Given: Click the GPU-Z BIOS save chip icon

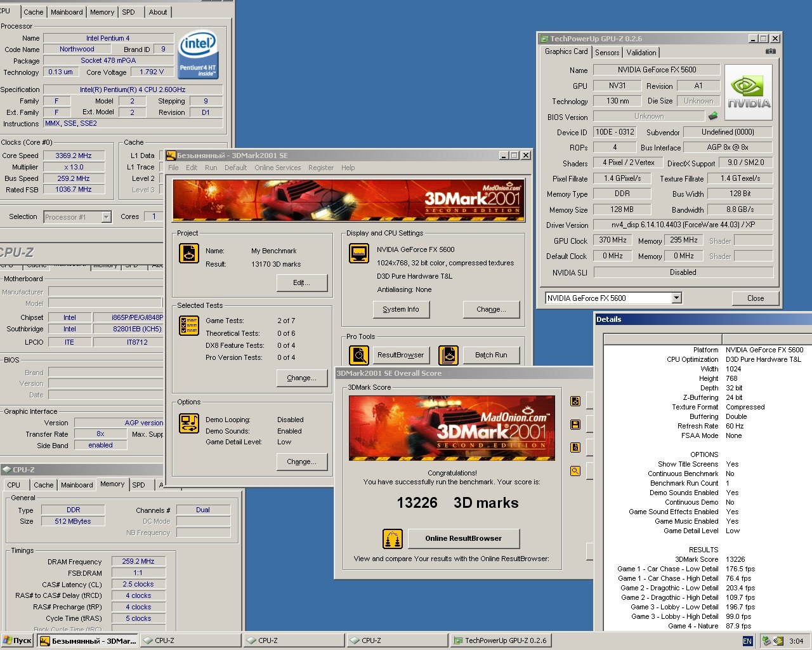Looking at the screenshot, I should point(713,116).
